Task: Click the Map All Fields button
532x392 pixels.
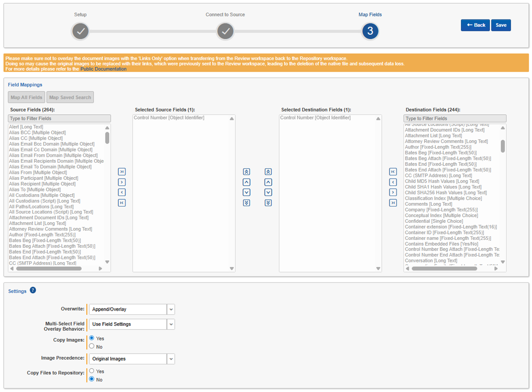Action: (x=26, y=98)
